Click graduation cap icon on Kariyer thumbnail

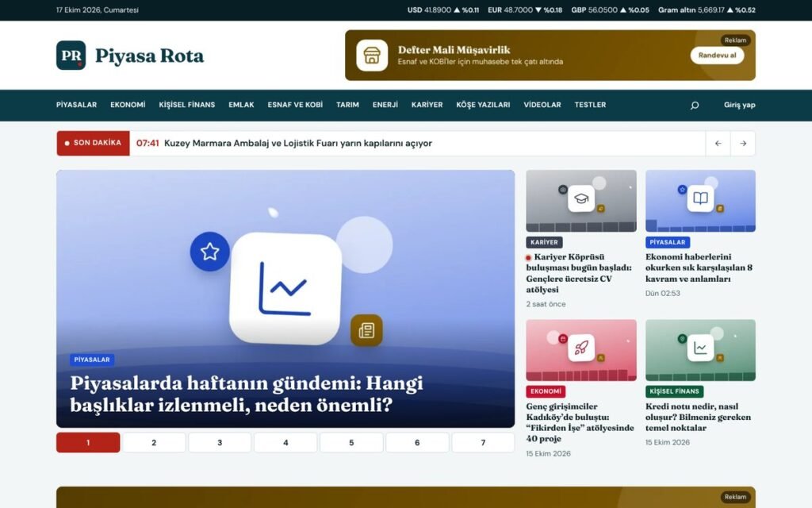point(581,198)
